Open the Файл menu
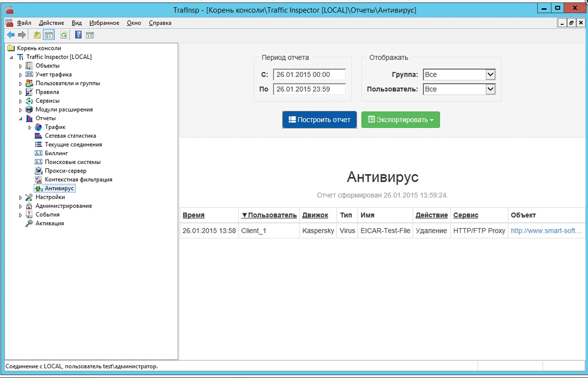Image resolution: width=588 pixels, height=378 pixels. coord(24,23)
